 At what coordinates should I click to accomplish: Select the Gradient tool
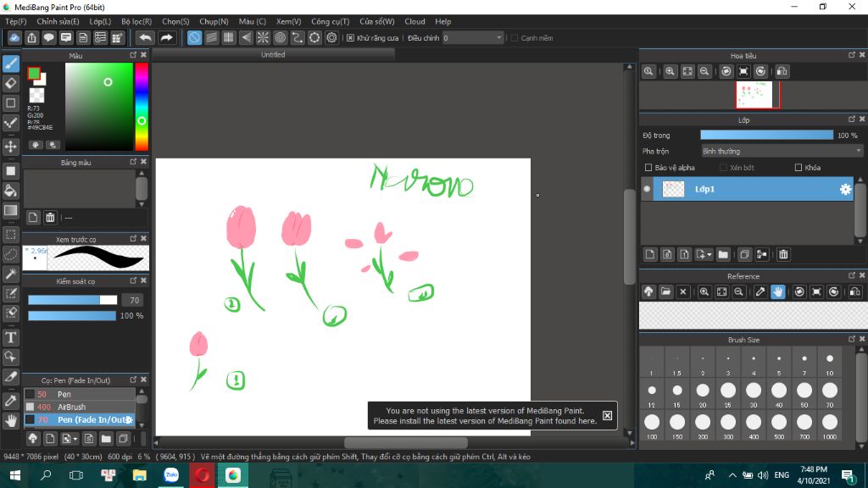point(10,210)
